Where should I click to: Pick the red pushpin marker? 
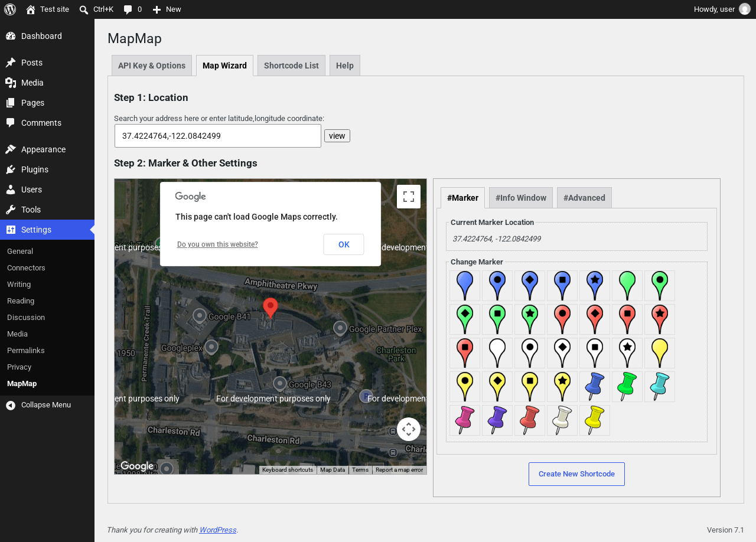[530, 420]
